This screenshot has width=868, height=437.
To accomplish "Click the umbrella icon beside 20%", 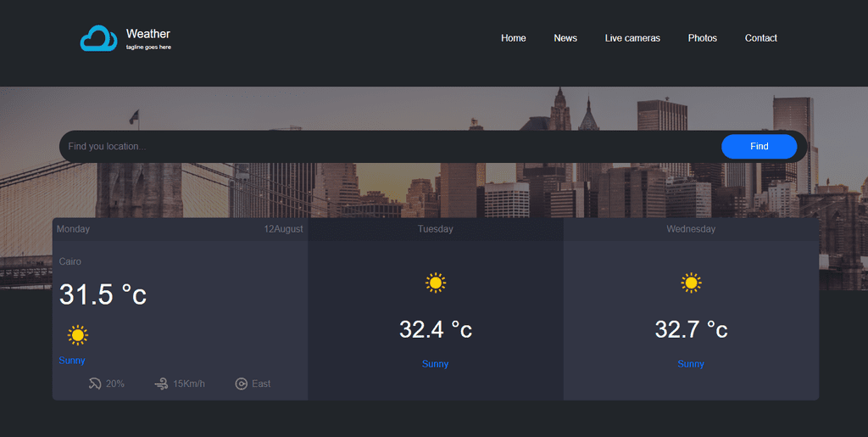I will pos(95,384).
